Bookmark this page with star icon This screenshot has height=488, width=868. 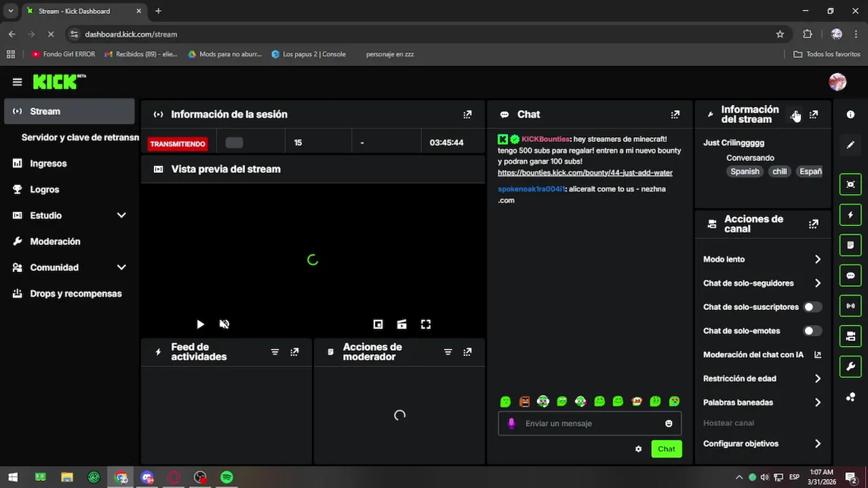pos(780,34)
